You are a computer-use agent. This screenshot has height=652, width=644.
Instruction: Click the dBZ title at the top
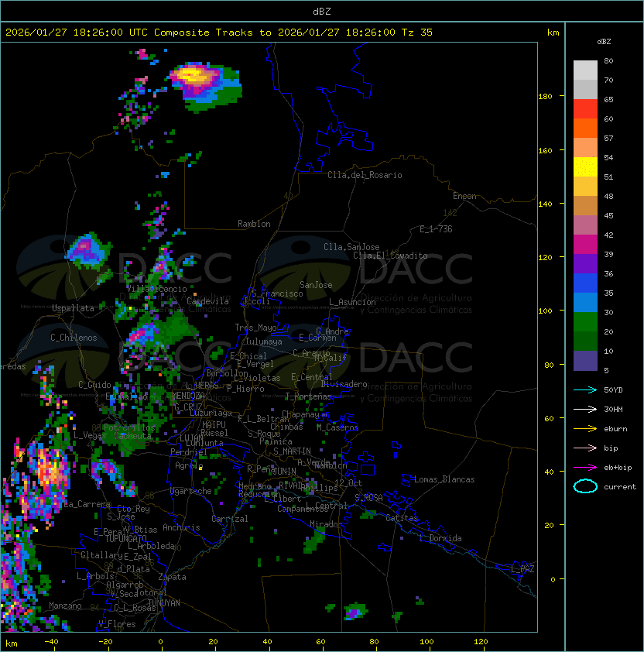[x=322, y=11]
